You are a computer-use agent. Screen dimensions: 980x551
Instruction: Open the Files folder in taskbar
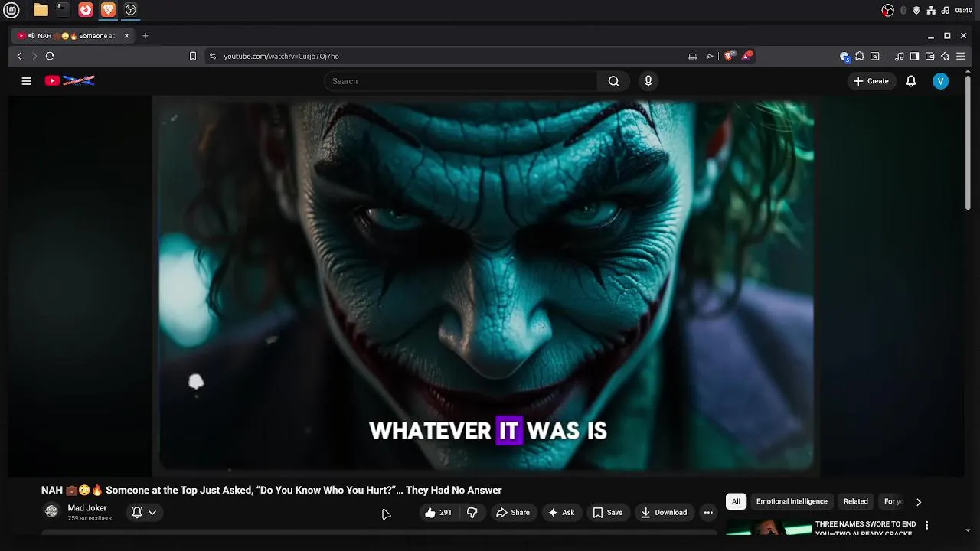pos(41,10)
